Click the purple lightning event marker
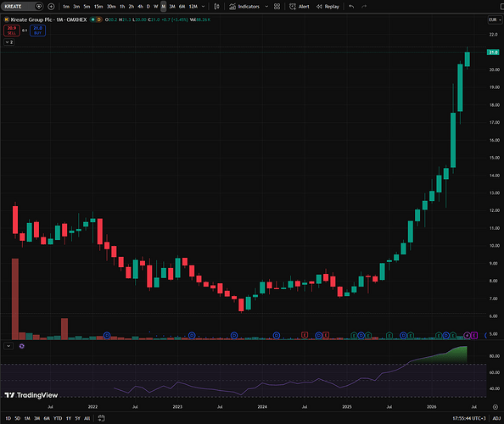The image size is (504, 424). (x=467, y=336)
